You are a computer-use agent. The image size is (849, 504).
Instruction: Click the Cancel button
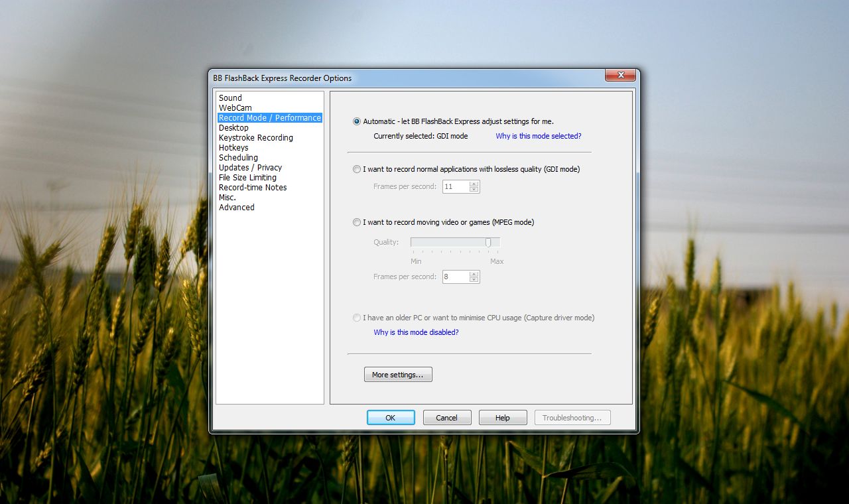coord(447,418)
